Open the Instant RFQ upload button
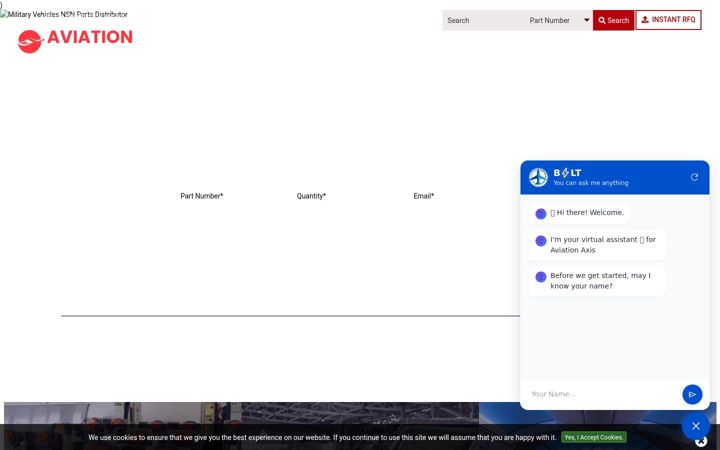Viewport: 720px width, 450px height. [x=669, y=20]
